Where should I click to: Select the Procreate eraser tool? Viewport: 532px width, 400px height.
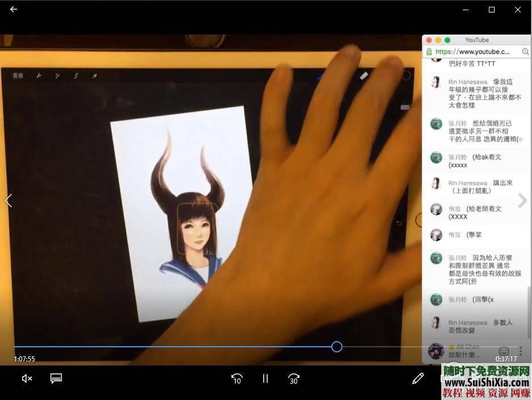[x=365, y=75]
